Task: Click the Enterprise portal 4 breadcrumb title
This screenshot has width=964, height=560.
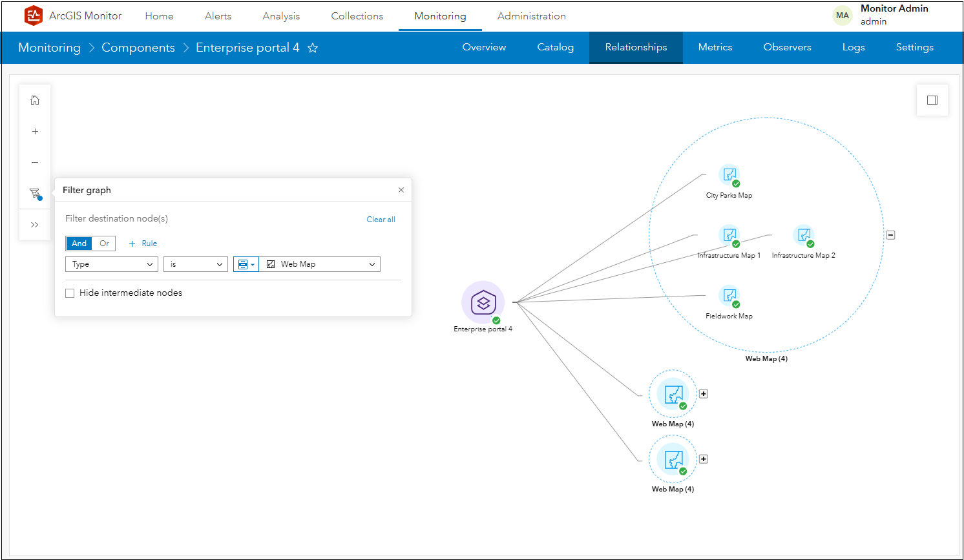Action: point(247,48)
